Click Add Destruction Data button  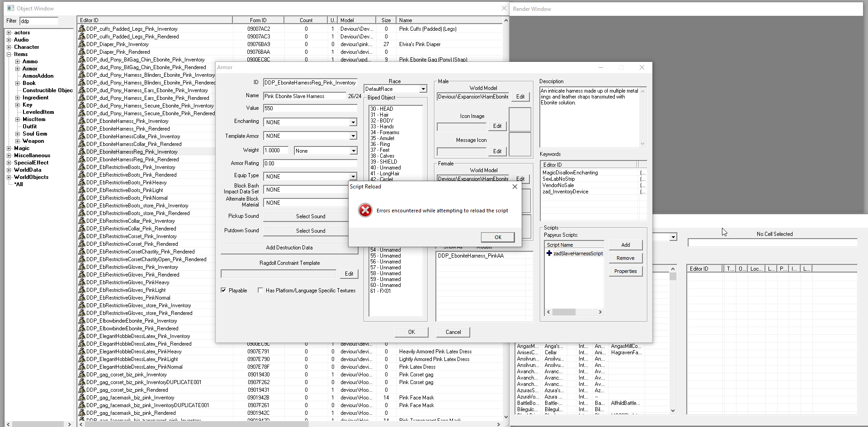[289, 248]
